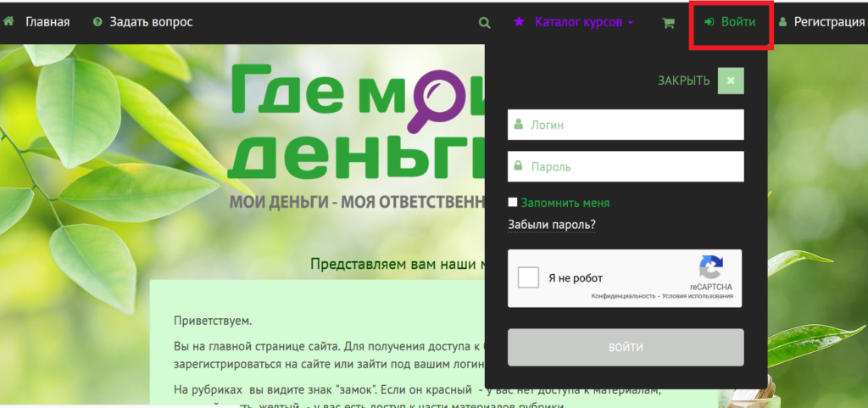This screenshot has height=408, width=868.
Task: Click the Пароль input field
Action: pyautogui.click(x=626, y=166)
